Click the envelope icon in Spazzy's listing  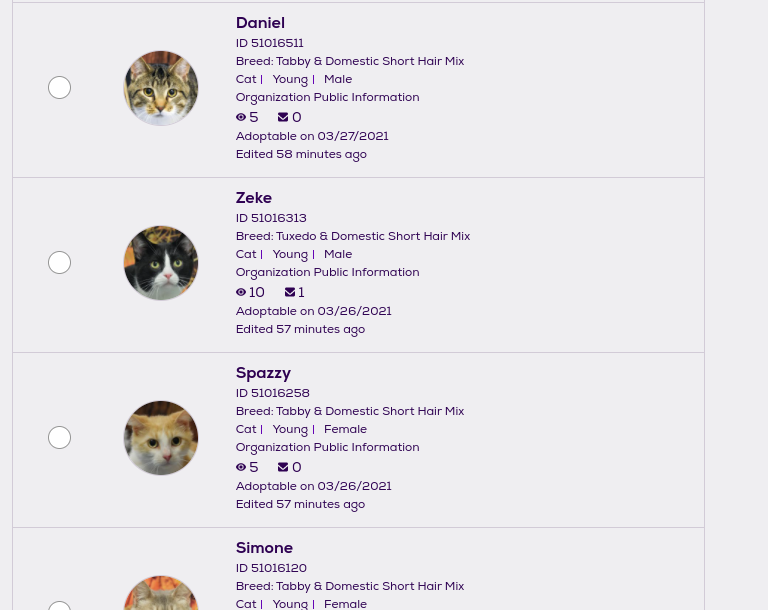coord(283,468)
